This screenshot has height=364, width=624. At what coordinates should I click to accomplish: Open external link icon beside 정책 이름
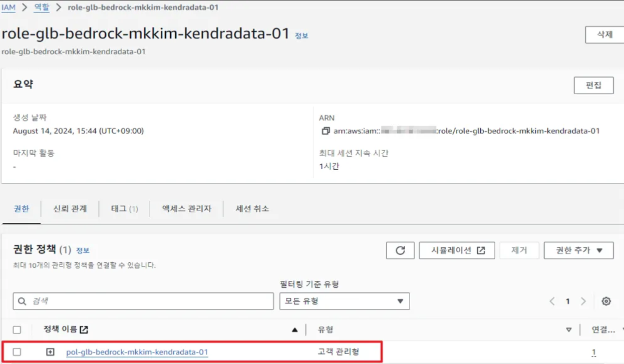pyautogui.click(x=84, y=329)
